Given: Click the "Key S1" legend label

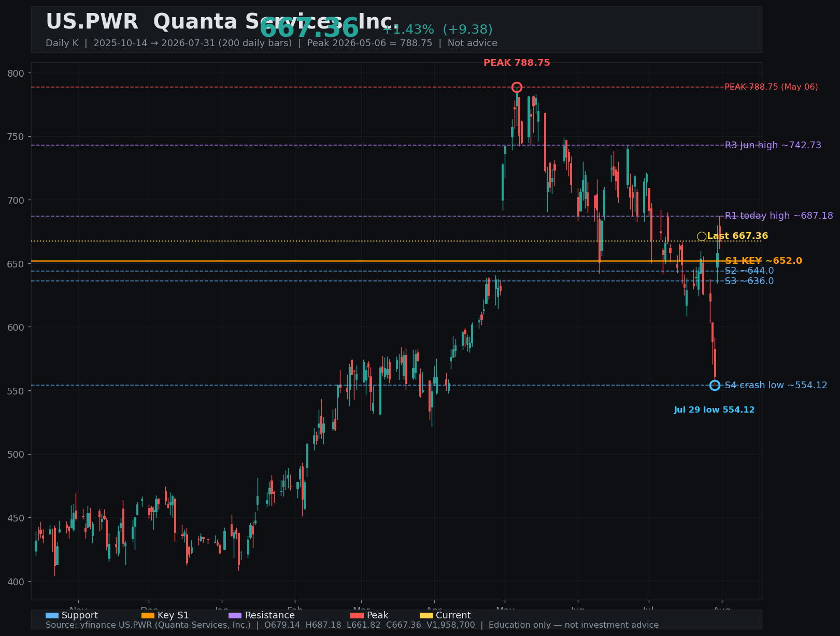Looking at the screenshot, I should click(x=173, y=616).
